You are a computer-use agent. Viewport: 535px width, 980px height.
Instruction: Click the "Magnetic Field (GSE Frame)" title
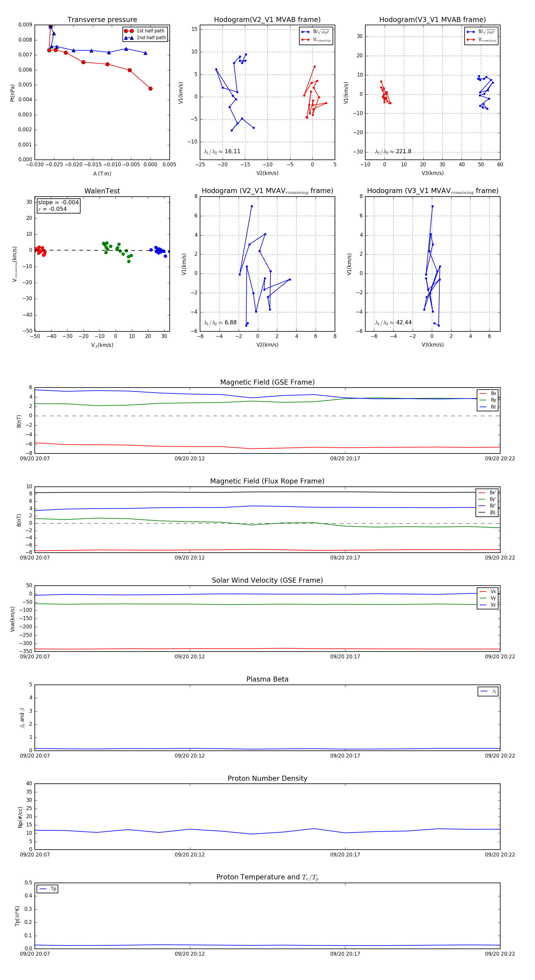(x=267, y=382)
